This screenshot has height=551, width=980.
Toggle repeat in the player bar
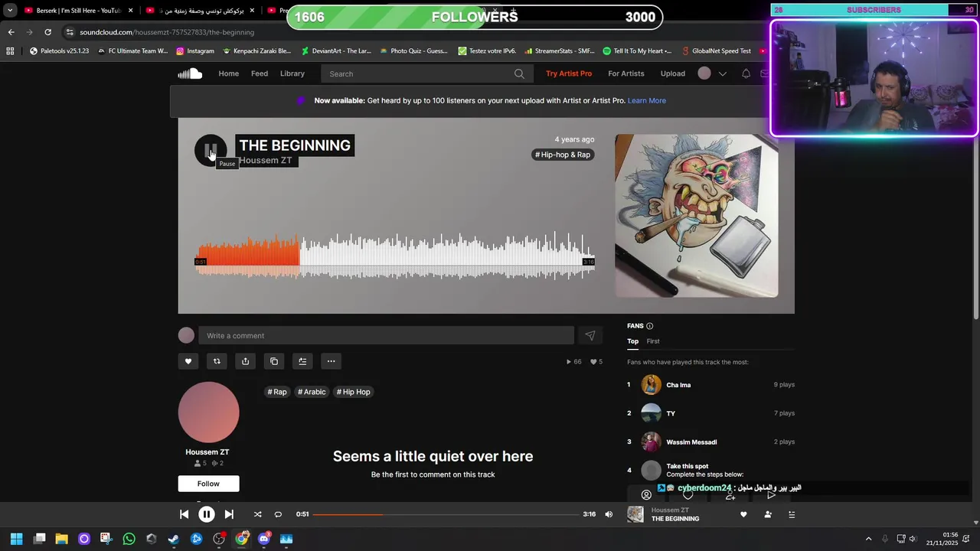(x=278, y=514)
